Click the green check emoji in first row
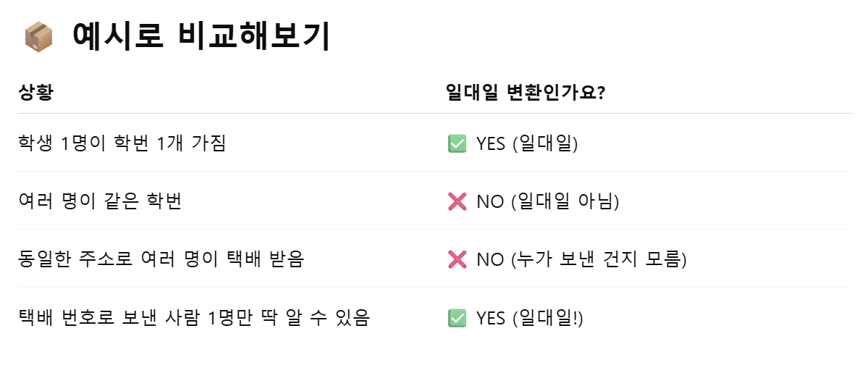The image size is (868, 373). (457, 144)
